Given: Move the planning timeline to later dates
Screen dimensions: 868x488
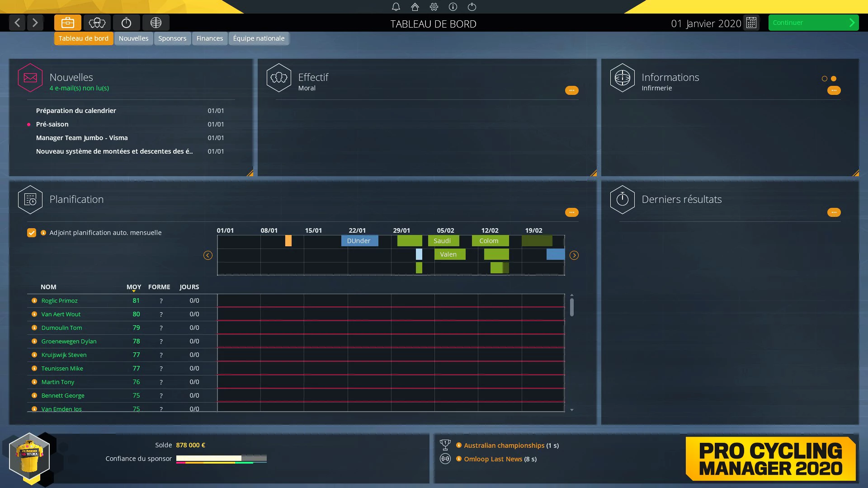Looking at the screenshot, I should (574, 255).
